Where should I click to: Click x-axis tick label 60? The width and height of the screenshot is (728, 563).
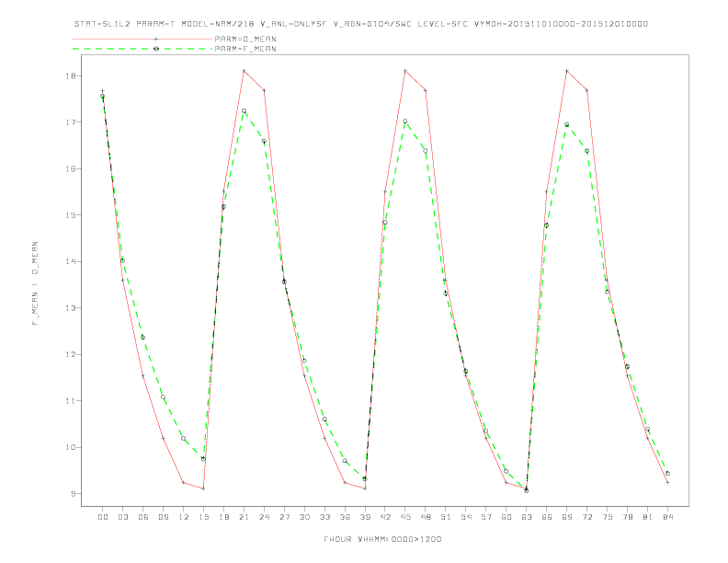[506, 517]
